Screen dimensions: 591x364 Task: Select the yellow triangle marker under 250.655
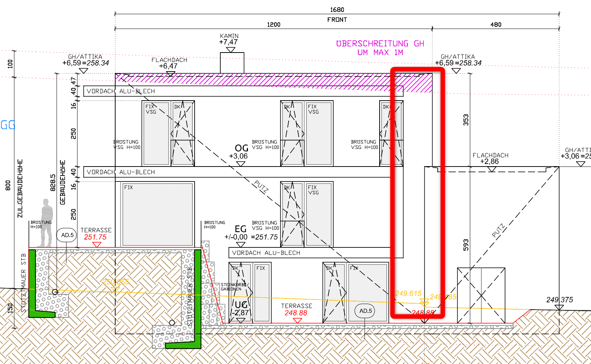[115, 289]
